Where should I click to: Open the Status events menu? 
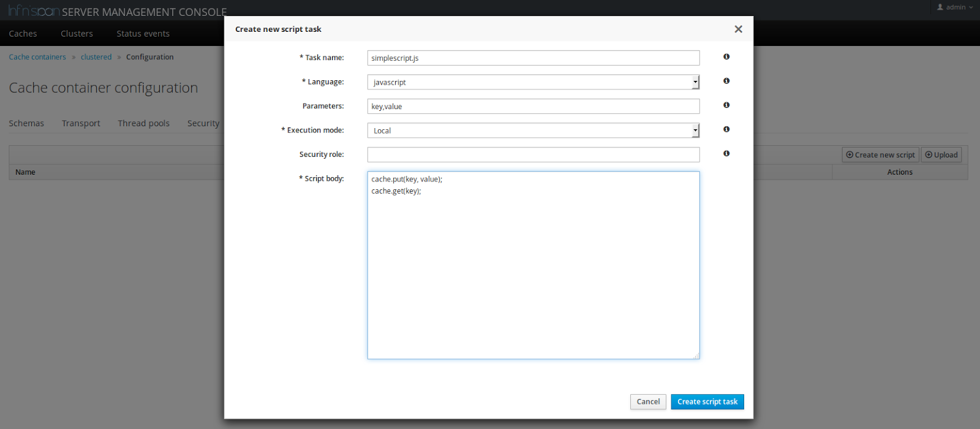[143, 34]
